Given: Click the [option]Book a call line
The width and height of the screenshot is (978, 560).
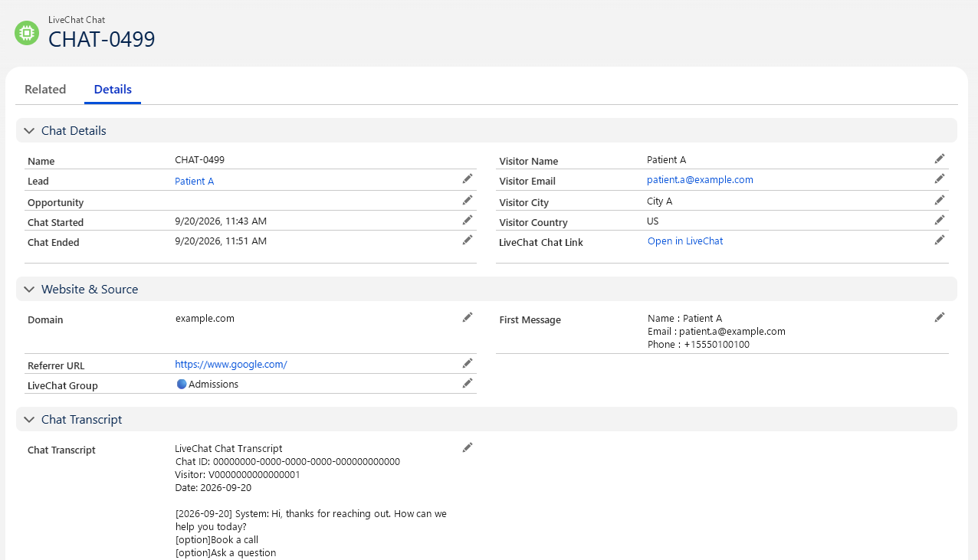Looking at the screenshot, I should coord(217,540).
